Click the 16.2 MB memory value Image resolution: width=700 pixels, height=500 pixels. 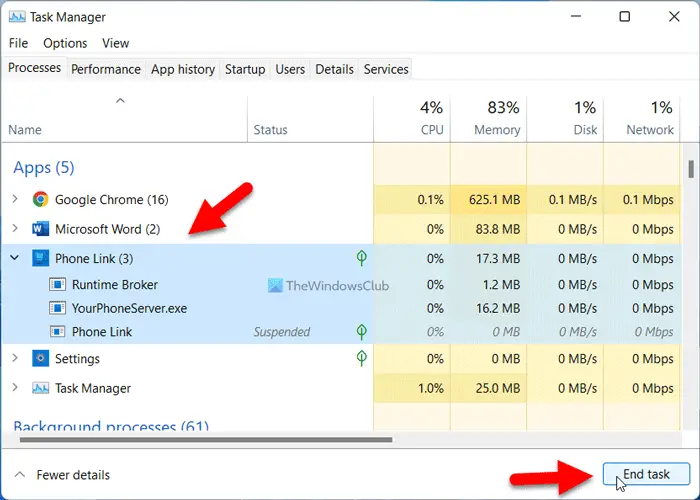498,308
